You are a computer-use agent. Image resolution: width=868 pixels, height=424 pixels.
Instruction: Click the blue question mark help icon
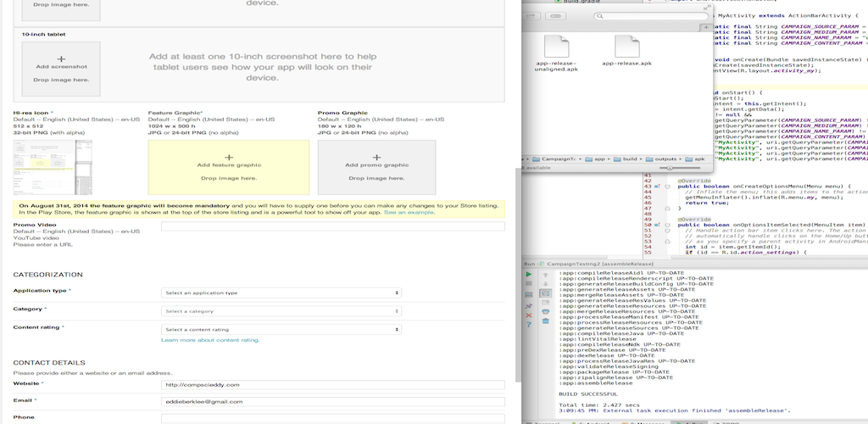point(530,326)
